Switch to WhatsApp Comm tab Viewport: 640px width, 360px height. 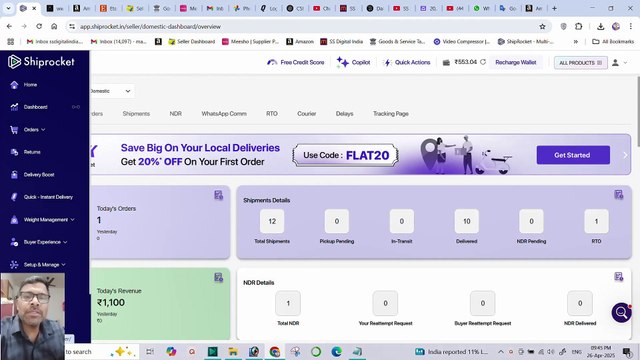coord(224,114)
